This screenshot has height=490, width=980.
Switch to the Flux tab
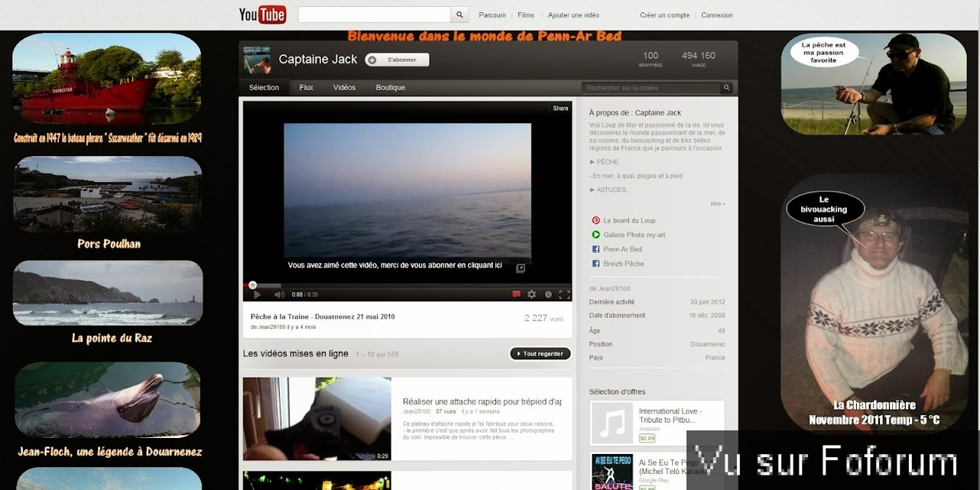tap(307, 88)
